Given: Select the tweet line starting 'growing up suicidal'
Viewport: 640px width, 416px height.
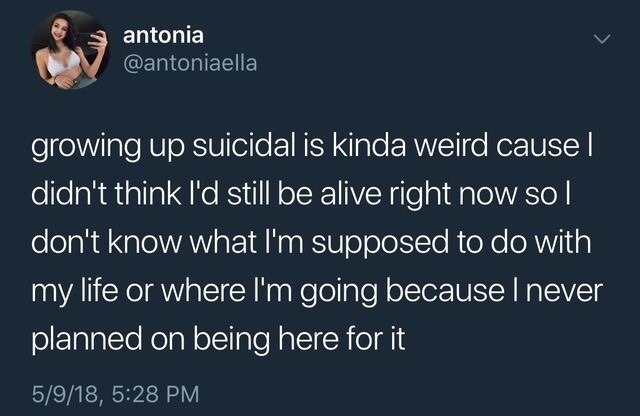Looking at the screenshot, I should pos(312,147).
